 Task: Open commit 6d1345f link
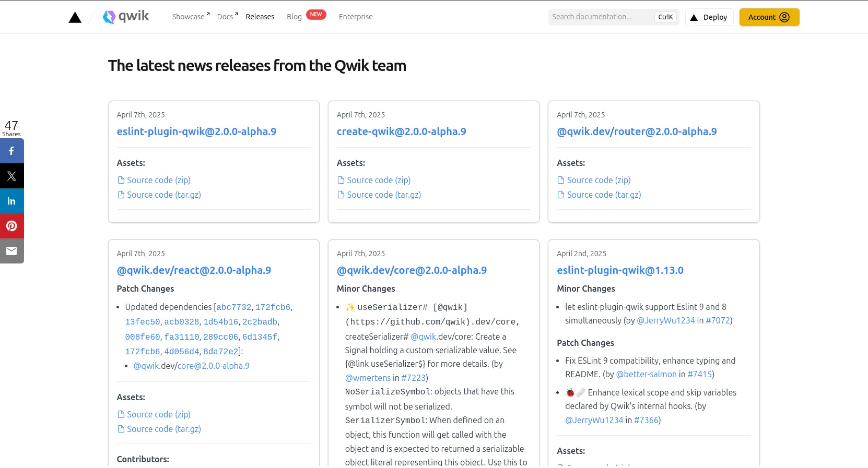coord(260,337)
